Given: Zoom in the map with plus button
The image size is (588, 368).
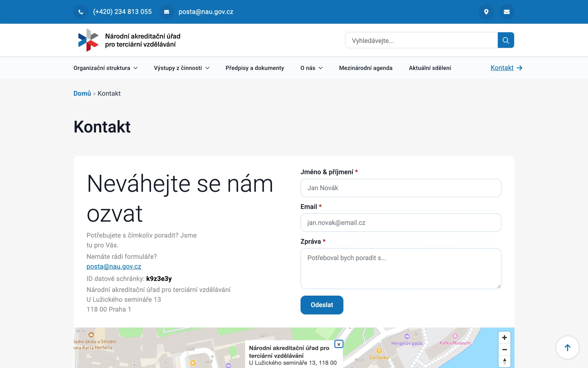Looking at the screenshot, I should point(504,338).
